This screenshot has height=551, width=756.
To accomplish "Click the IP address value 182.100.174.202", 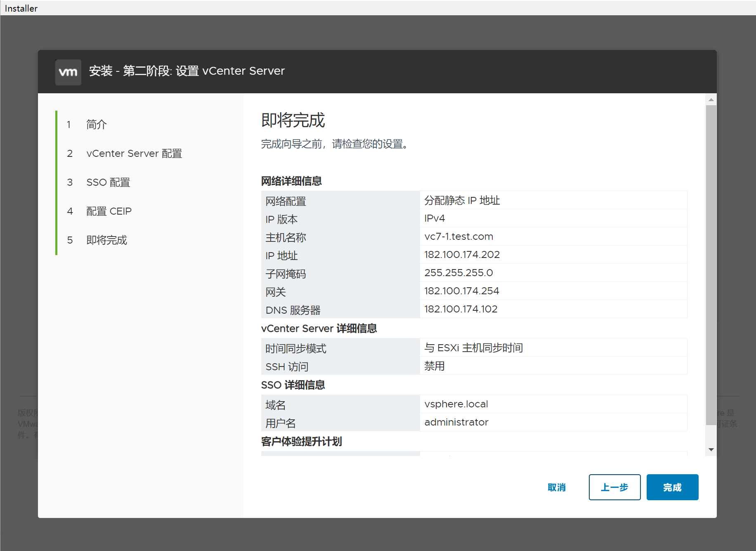I will [x=462, y=255].
